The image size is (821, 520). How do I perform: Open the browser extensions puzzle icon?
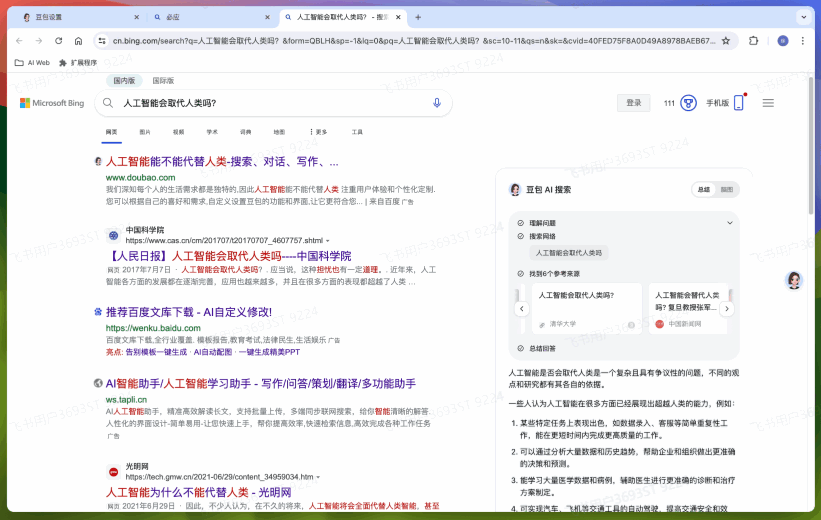click(x=753, y=41)
